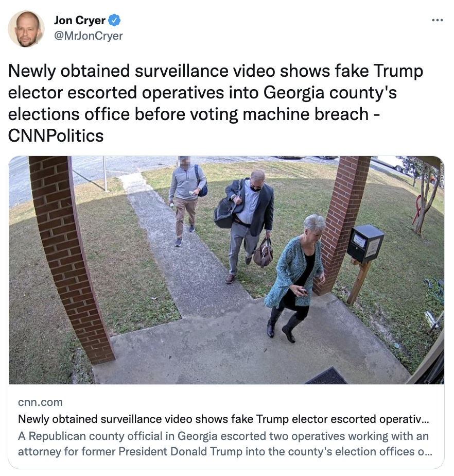Select the tweet text starting 'Newly obtained surveillance'
454x476 pixels.
tap(215, 103)
